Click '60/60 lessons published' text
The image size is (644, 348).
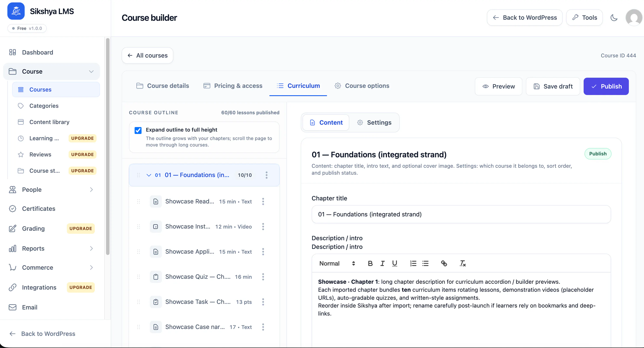(x=250, y=113)
